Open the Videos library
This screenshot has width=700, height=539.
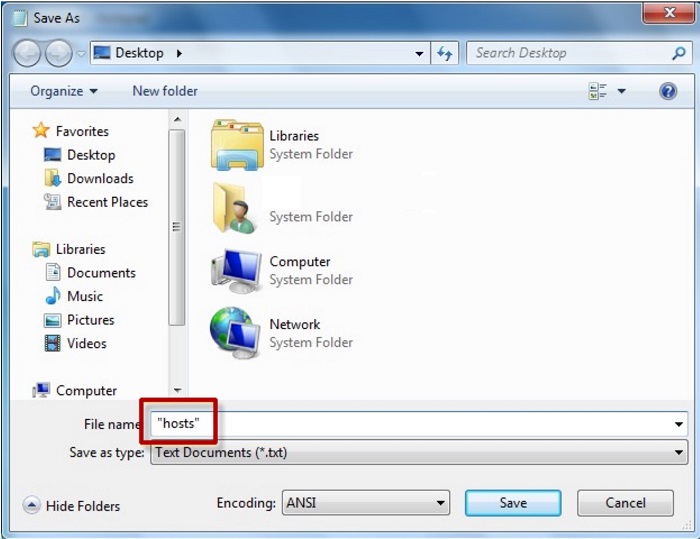[87, 344]
